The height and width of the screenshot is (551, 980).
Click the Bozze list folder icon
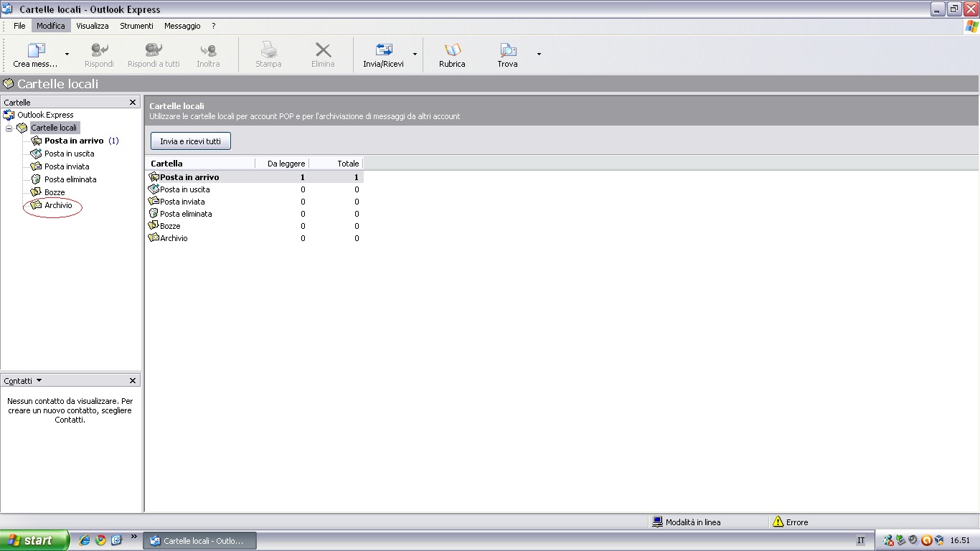point(154,225)
